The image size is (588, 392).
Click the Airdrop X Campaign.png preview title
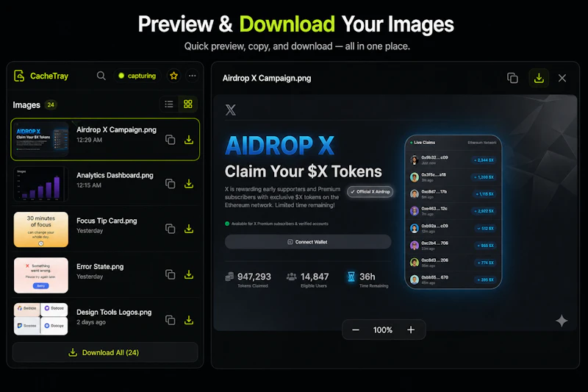tap(267, 78)
